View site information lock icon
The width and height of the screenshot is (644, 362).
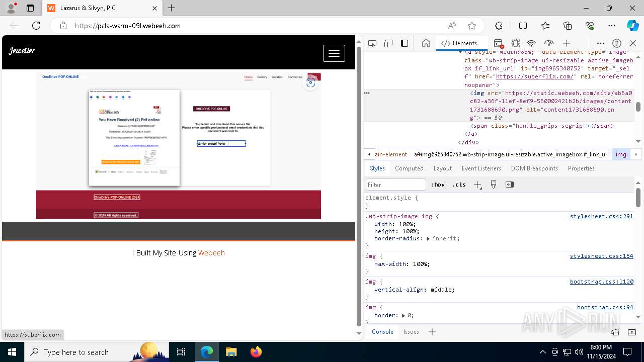[x=63, y=26]
